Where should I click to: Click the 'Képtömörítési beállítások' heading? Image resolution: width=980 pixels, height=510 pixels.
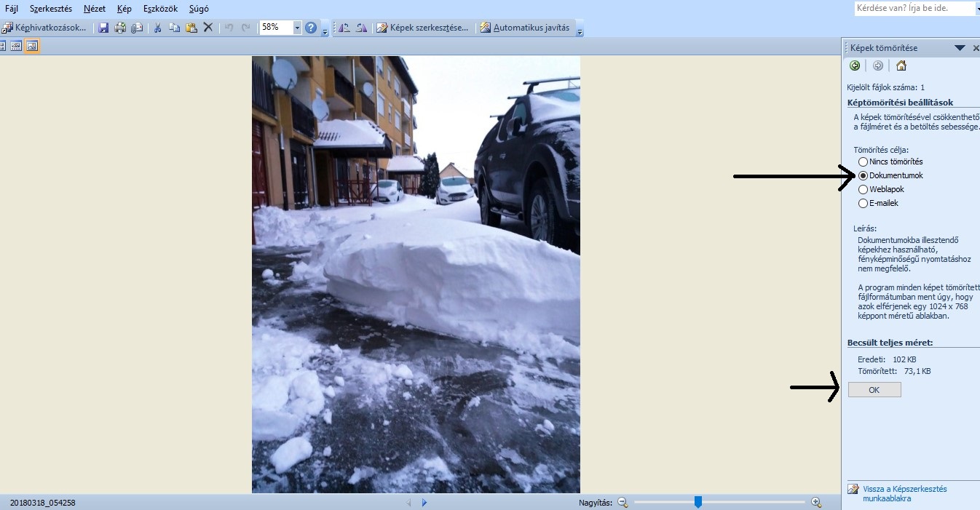[x=900, y=103]
